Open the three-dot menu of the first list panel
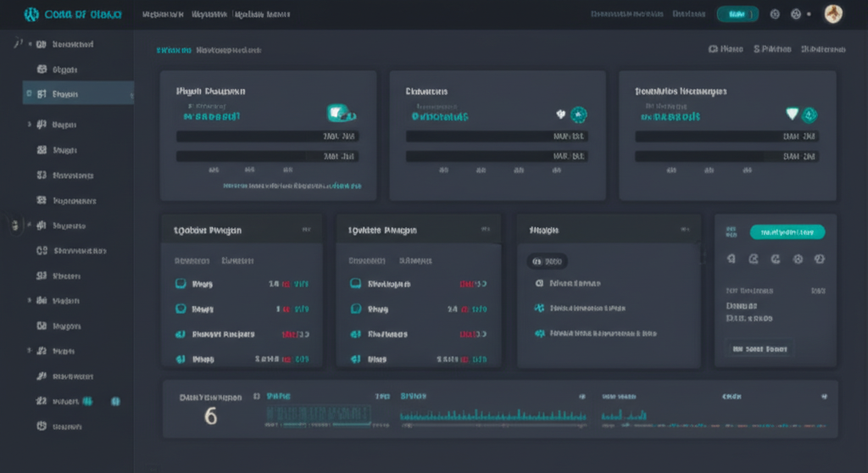Screen dimensions: 868x473 pos(306,230)
